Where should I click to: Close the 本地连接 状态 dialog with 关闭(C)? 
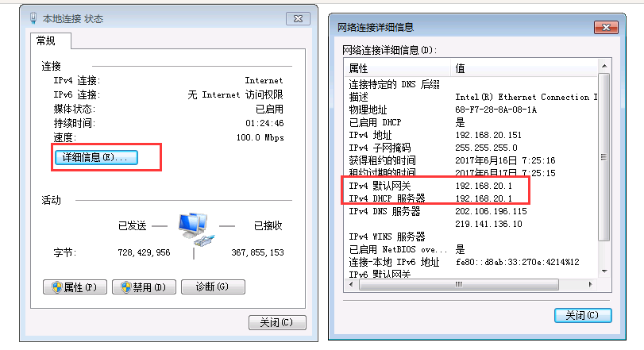[277, 322]
